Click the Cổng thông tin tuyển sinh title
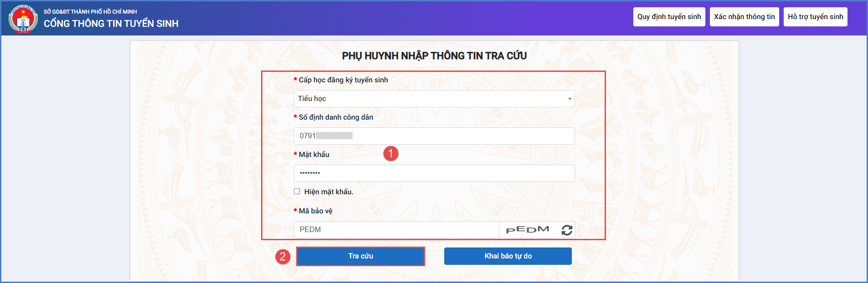Viewport: 868px width, 283px height. 111,24
